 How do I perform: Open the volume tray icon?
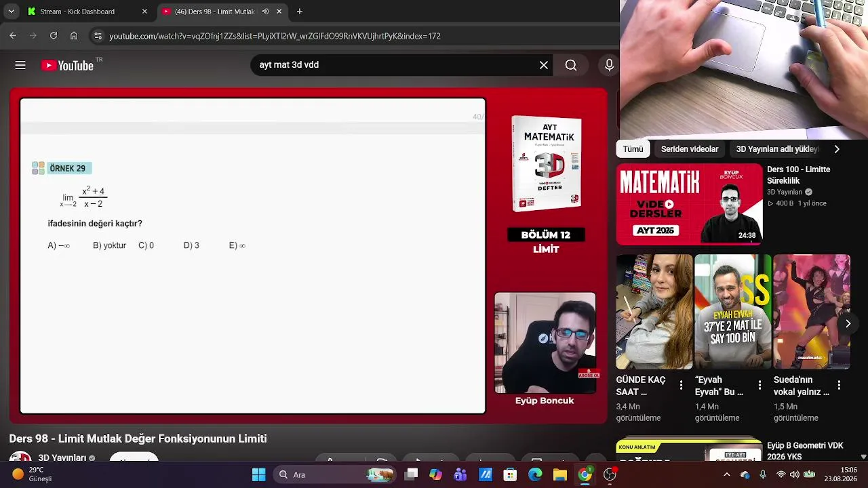[795, 474]
